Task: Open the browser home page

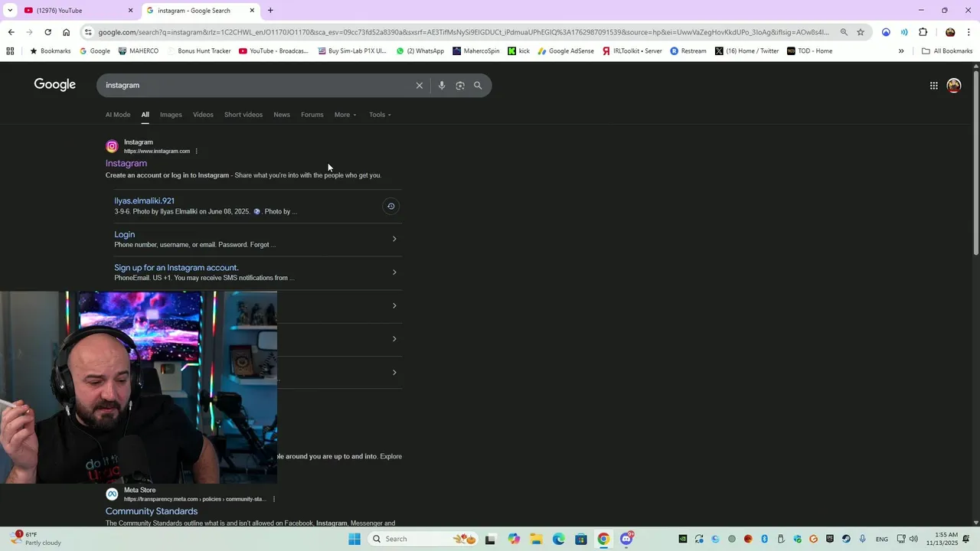Action: [67, 32]
